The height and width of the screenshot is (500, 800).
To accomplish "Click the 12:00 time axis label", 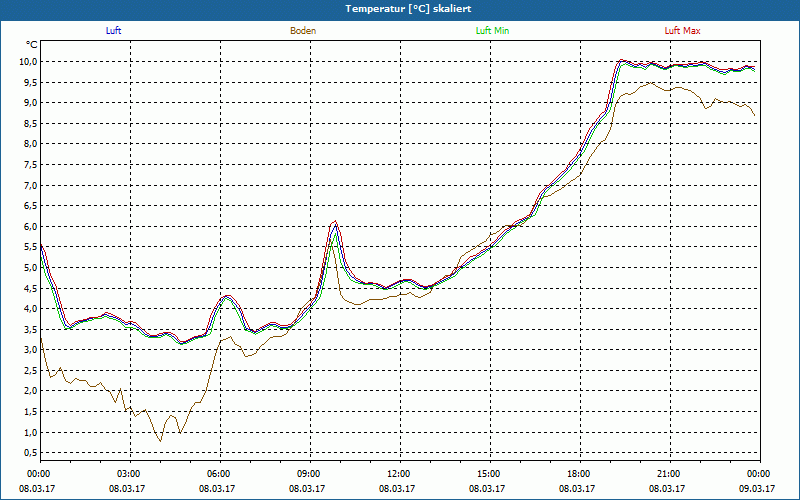I will point(399,474).
